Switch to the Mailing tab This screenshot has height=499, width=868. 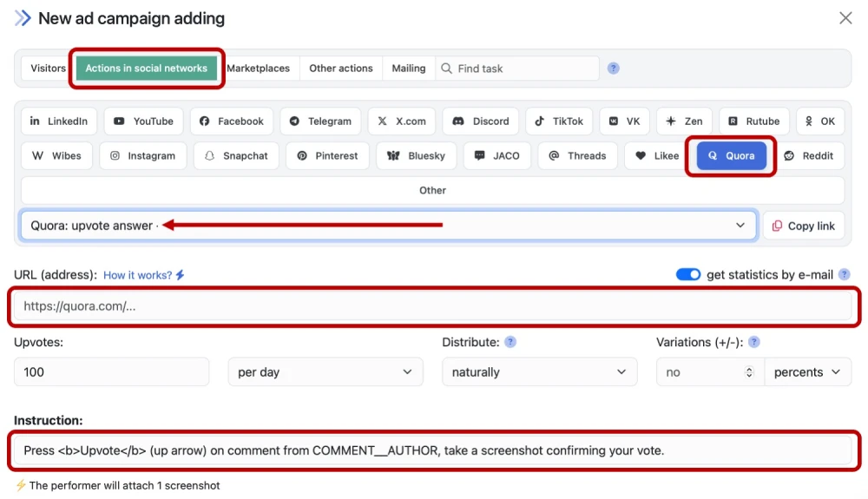click(x=409, y=68)
